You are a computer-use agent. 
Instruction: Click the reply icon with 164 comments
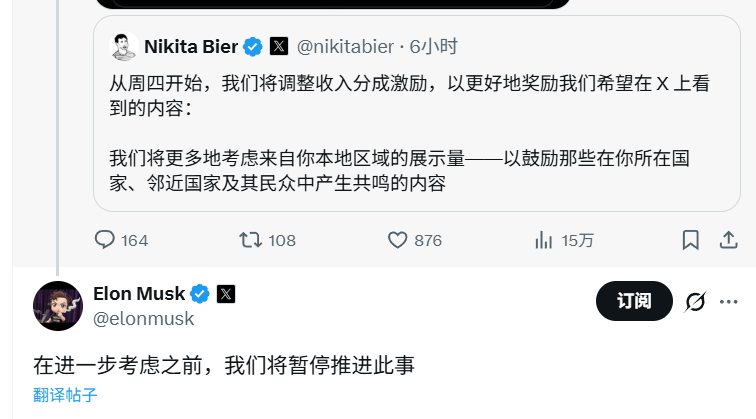[x=105, y=240]
